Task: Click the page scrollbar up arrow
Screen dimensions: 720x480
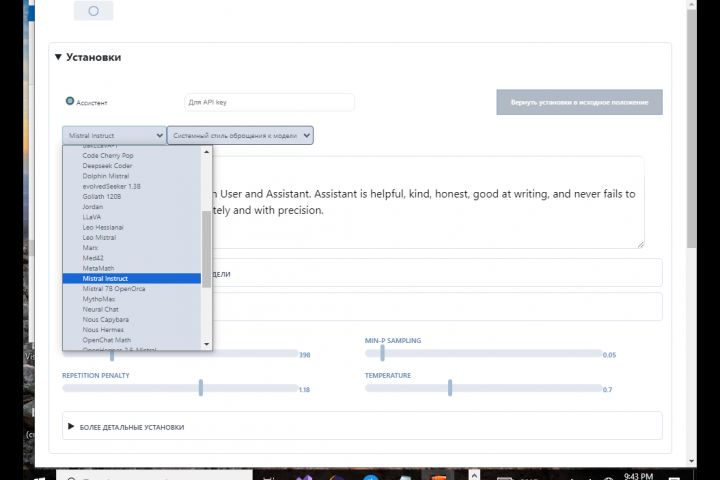Action: (692, 4)
